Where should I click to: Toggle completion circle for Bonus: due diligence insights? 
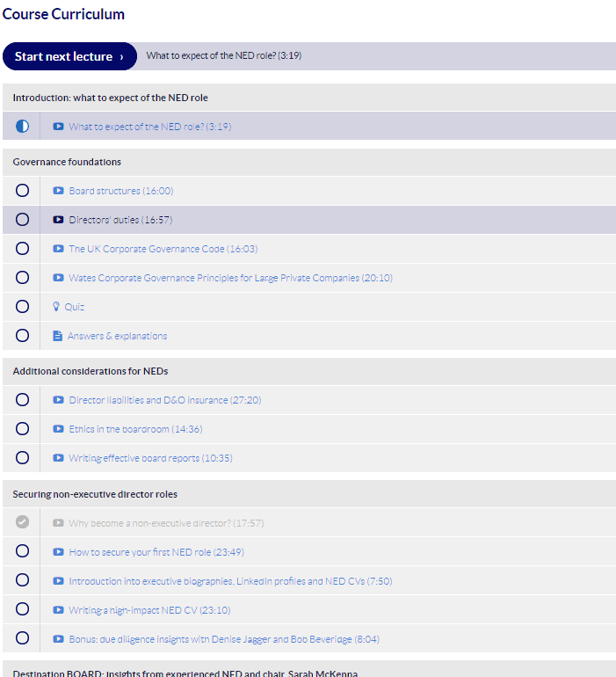[23, 637]
